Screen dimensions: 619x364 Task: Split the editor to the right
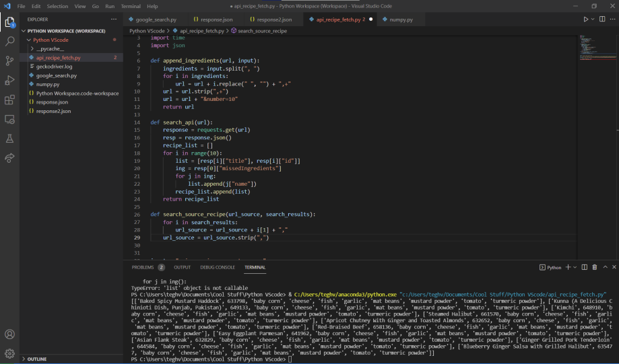pos(601,20)
